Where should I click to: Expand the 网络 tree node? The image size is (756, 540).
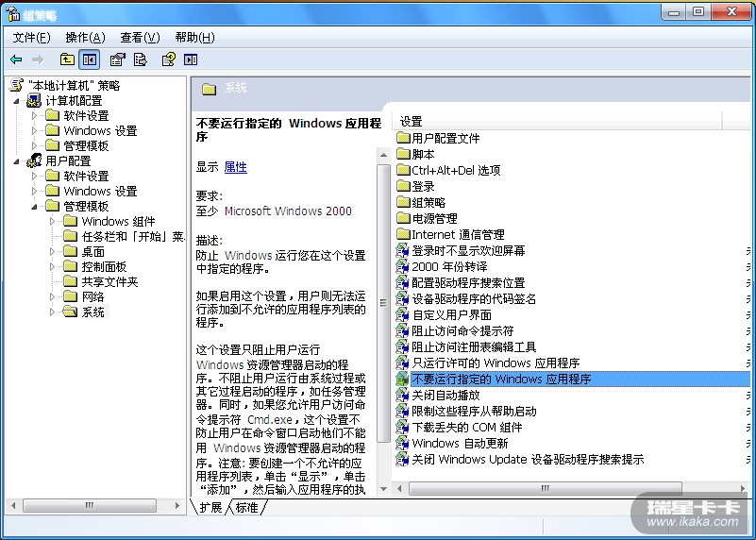pos(53,297)
